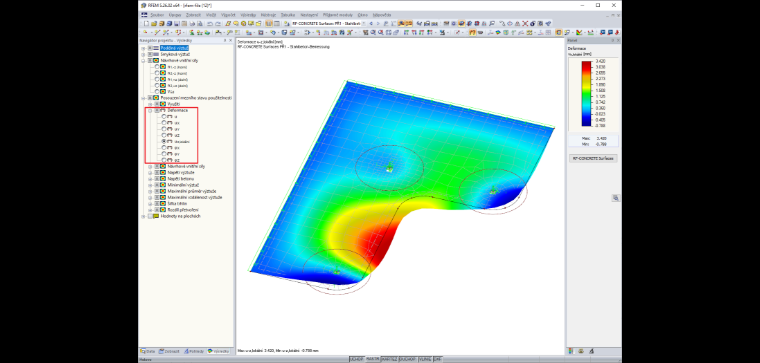This screenshot has height=363, width=760.
Task: Open the Soubor menu
Action: point(156,16)
